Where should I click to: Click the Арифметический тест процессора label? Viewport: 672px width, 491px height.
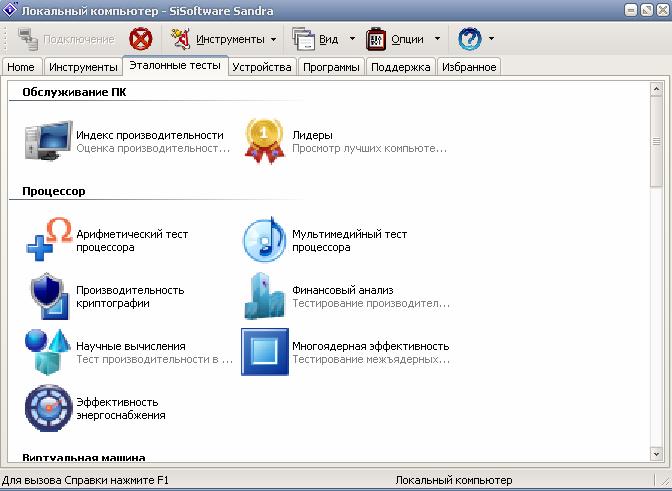pyautogui.click(x=132, y=240)
